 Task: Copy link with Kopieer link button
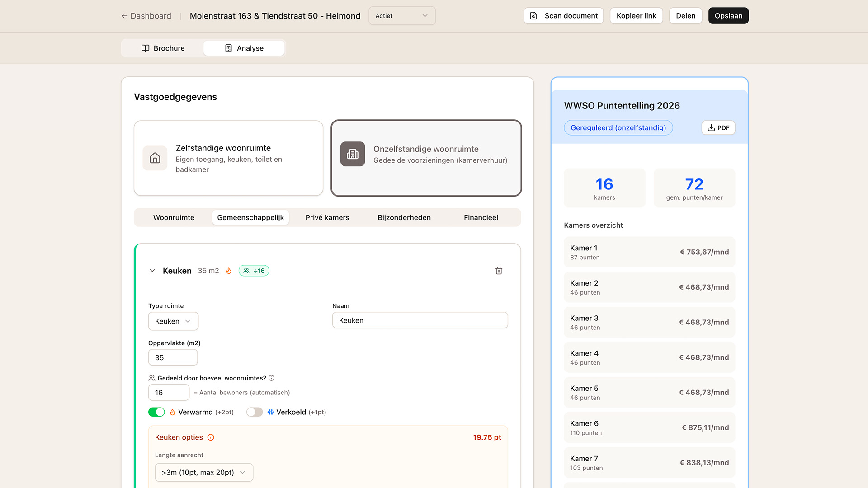coord(636,16)
